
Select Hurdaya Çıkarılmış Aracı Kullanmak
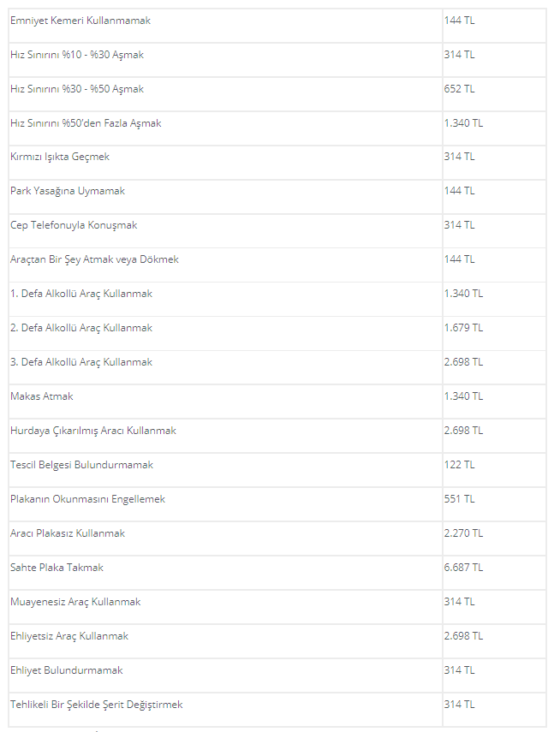(93, 431)
